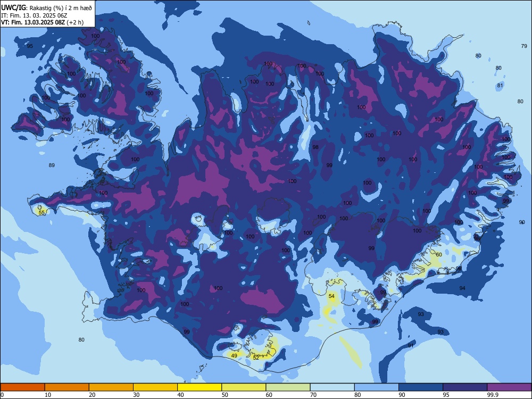Click the medium blue 90–95 legend swatch
This screenshot has width=532, height=399.
421,387
